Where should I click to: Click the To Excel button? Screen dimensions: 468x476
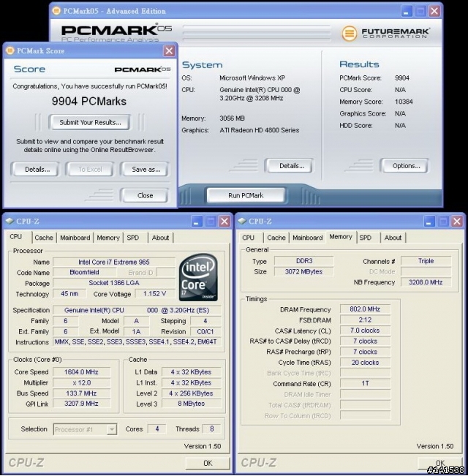pyautogui.click(x=90, y=169)
